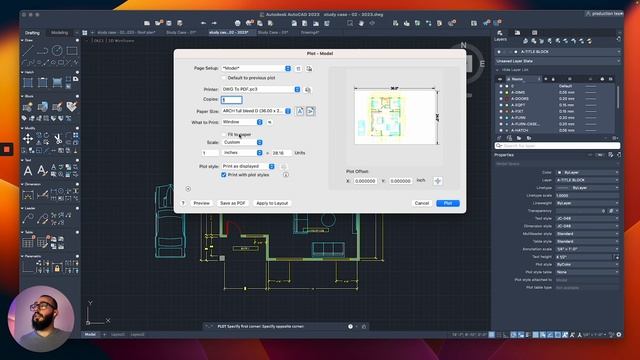Click the Save as PDF button
This screenshot has height=360, width=640.
(x=233, y=203)
